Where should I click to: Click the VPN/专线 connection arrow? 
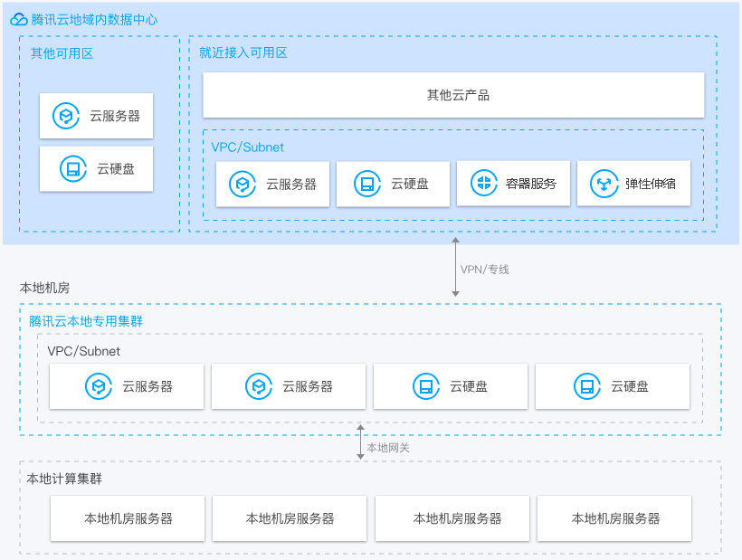pyautogui.click(x=453, y=269)
